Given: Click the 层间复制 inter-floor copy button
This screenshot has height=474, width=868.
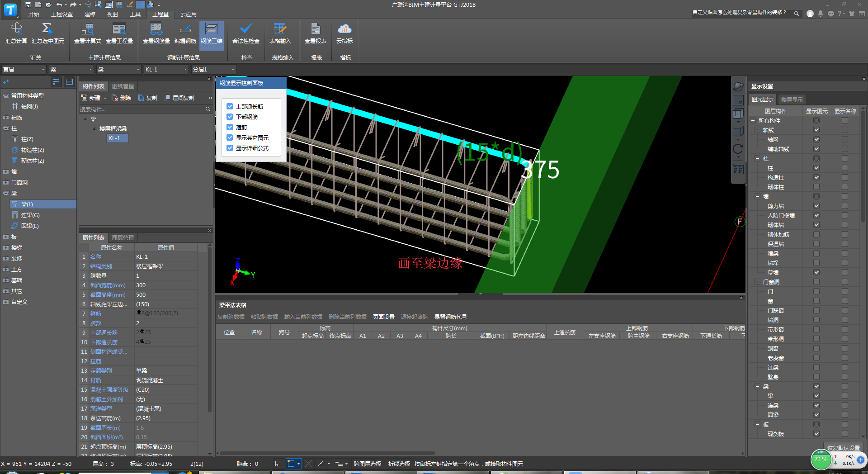Looking at the screenshot, I should pyautogui.click(x=179, y=98).
